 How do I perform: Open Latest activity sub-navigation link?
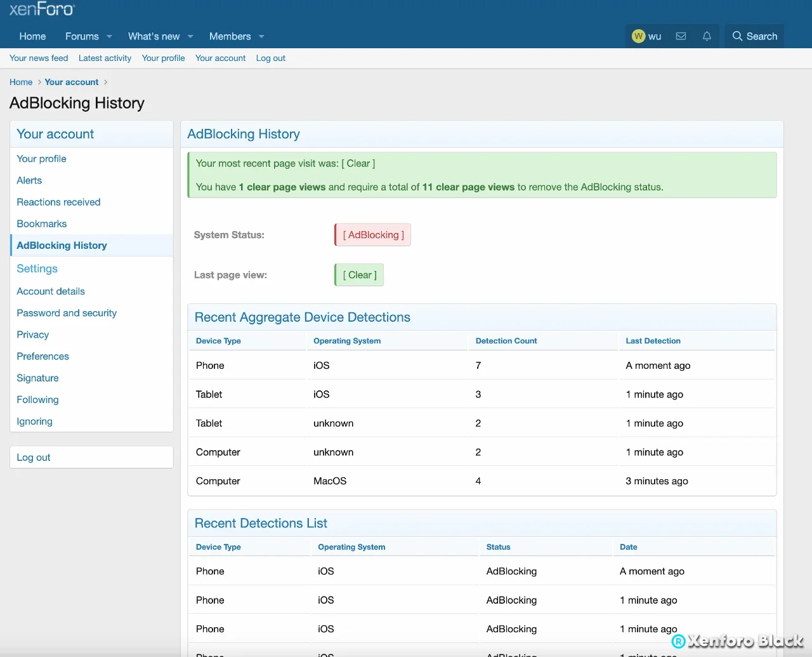[105, 58]
